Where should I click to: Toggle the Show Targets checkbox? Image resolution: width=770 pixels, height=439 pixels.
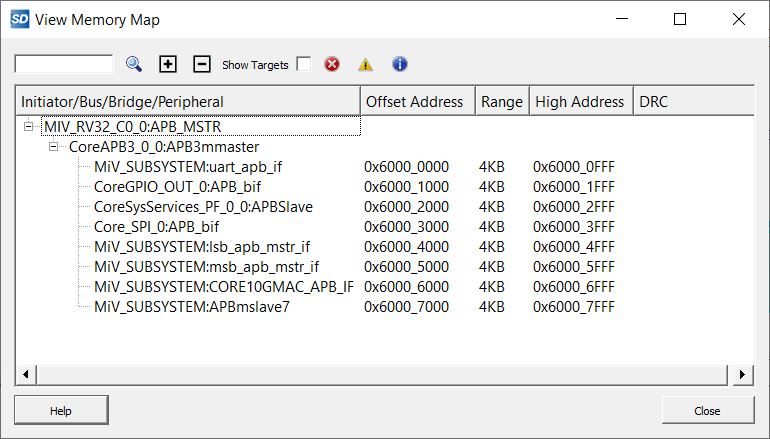[x=304, y=64]
